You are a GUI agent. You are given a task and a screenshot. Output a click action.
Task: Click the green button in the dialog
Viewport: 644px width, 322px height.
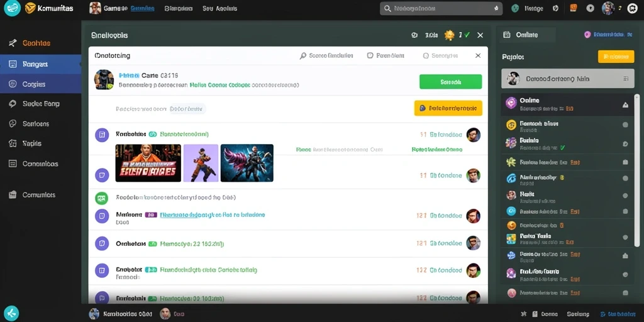(x=450, y=82)
